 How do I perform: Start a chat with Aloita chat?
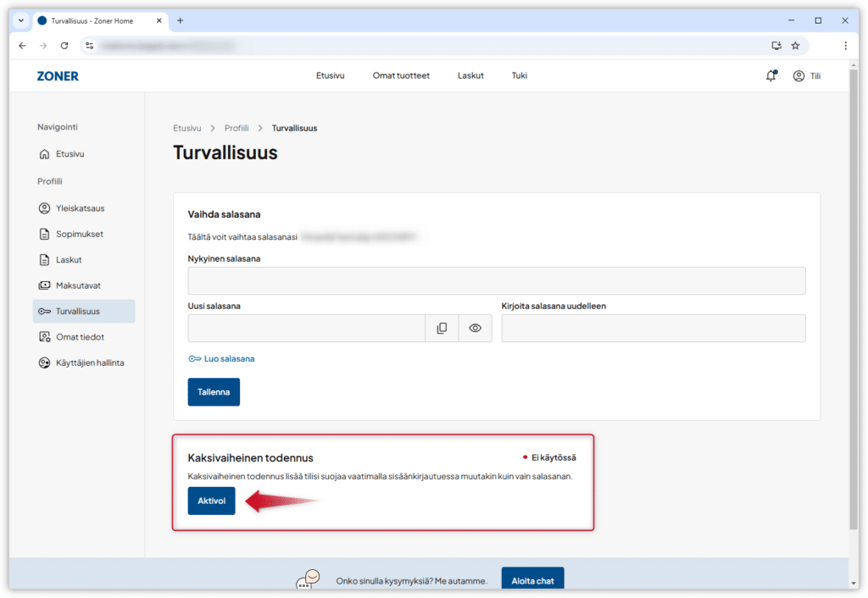pyautogui.click(x=532, y=580)
